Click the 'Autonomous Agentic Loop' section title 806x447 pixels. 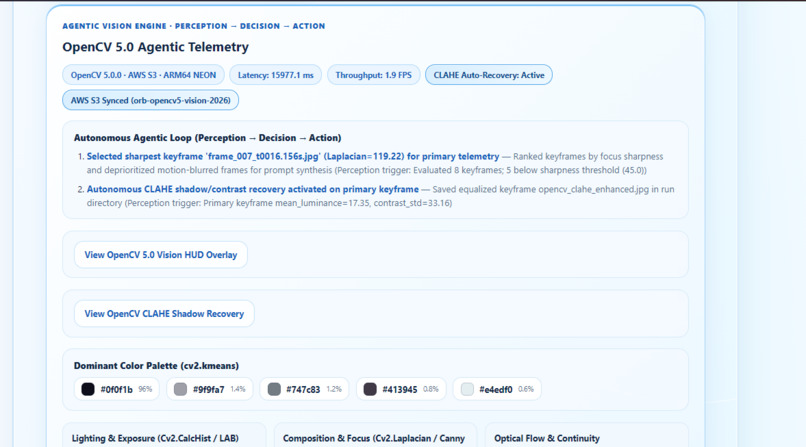208,138
